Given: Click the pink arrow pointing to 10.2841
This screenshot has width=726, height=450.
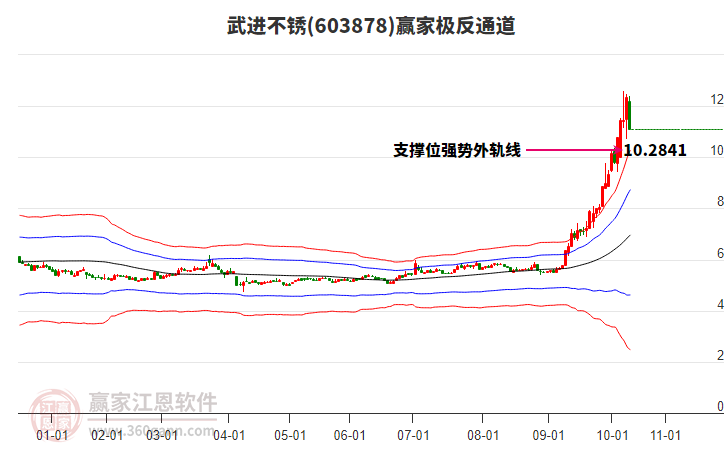Looking at the screenshot, I should click(x=574, y=150).
